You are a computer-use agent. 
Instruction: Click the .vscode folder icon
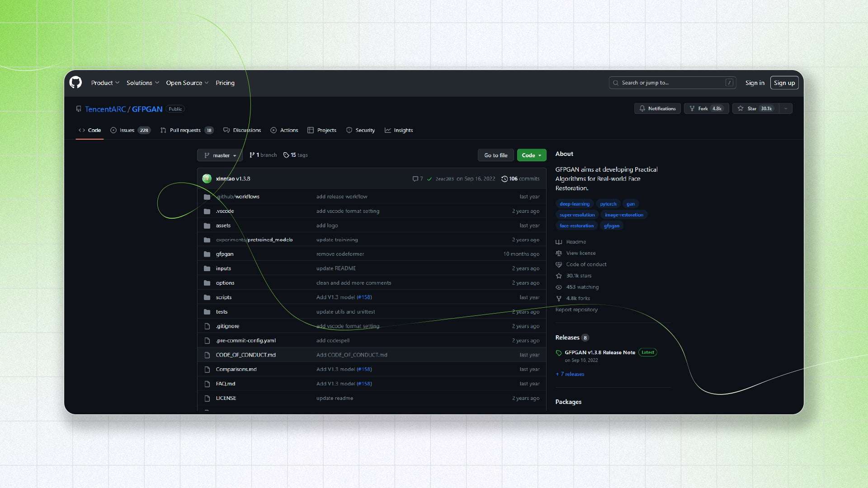(207, 211)
